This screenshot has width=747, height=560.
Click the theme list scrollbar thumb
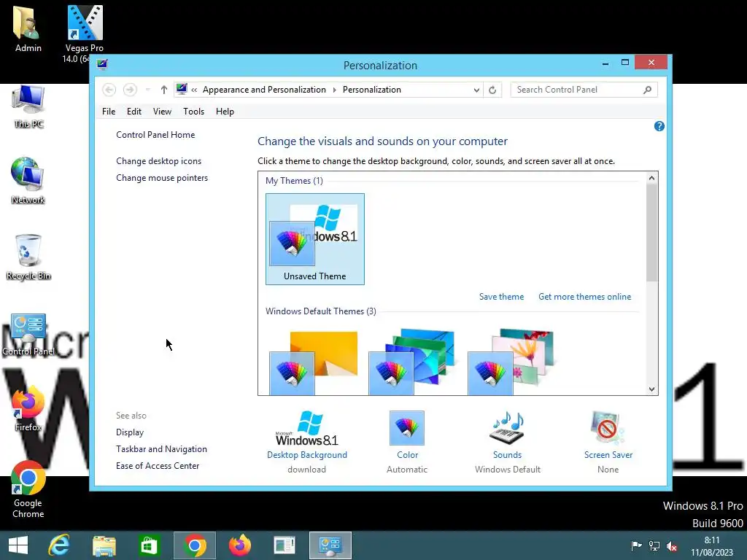click(x=651, y=233)
